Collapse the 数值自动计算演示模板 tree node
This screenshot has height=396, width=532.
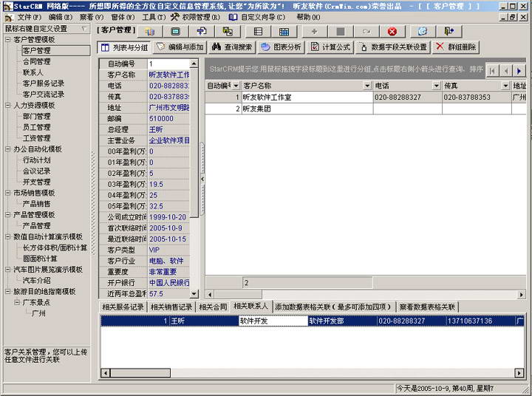(8, 236)
